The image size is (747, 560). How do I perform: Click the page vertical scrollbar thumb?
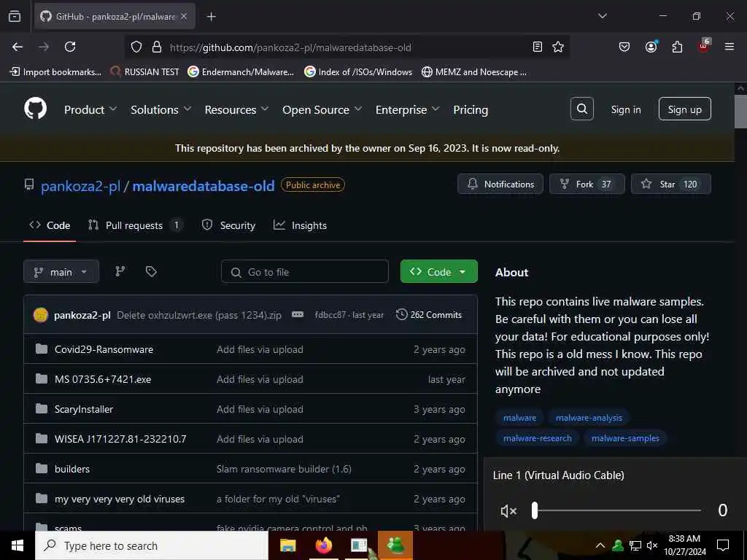point(740,112)
